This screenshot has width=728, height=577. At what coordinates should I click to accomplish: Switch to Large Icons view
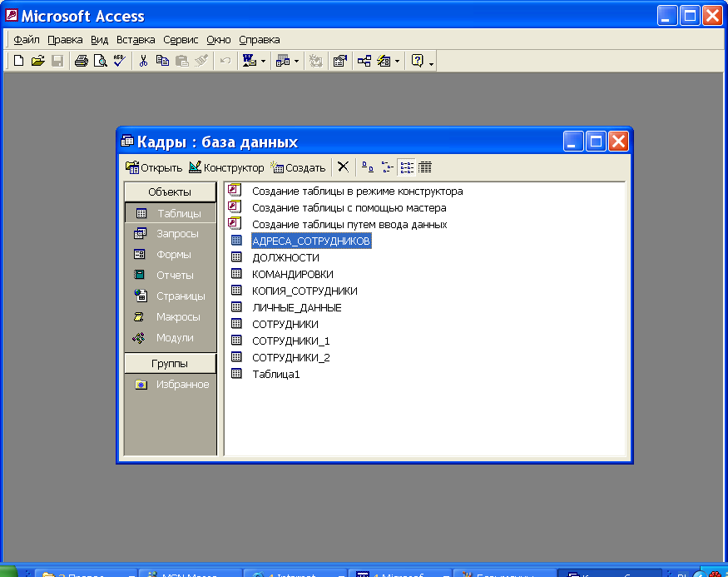(x=368, y=167)
